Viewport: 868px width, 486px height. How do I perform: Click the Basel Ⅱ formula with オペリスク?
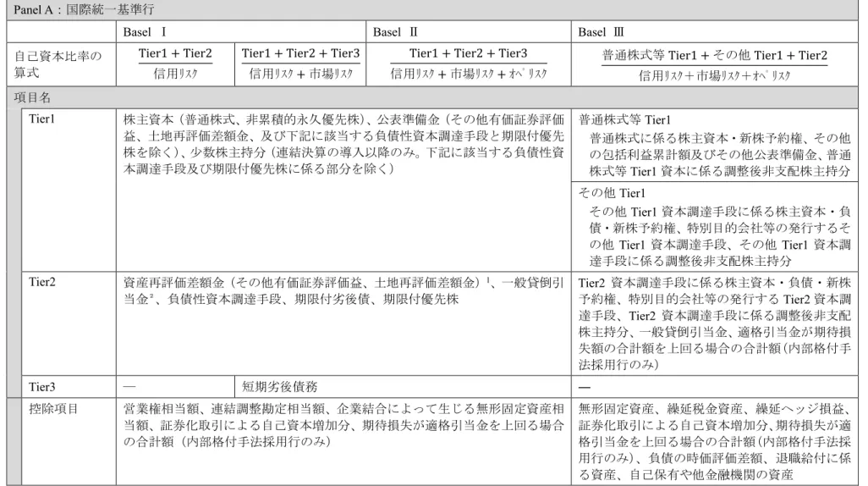point(469,64)
